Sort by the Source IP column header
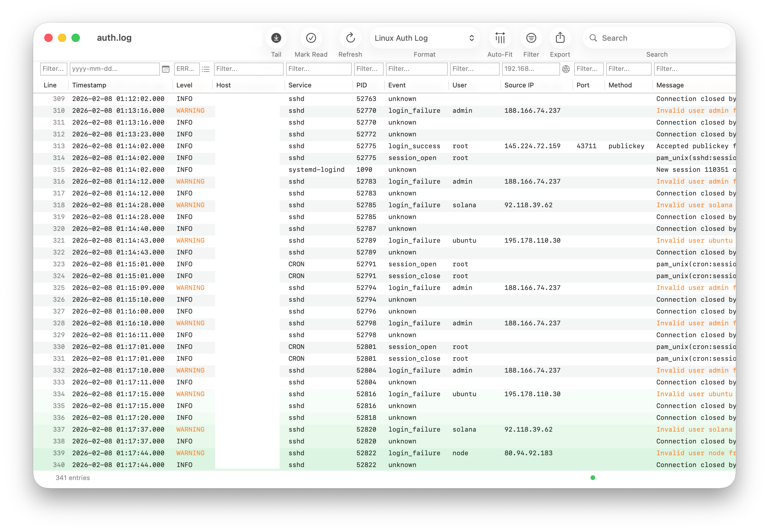The height and width of the screenshot is (532, 769). [519, 85]
